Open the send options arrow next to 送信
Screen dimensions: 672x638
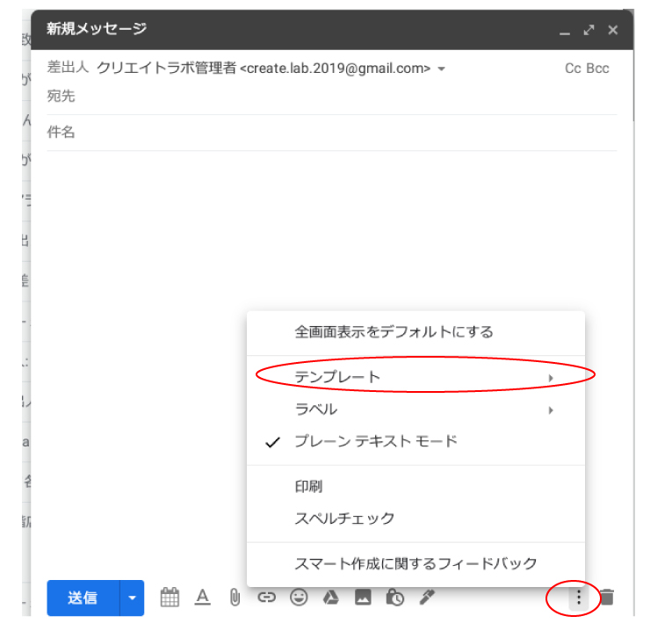tap(133, 598)
